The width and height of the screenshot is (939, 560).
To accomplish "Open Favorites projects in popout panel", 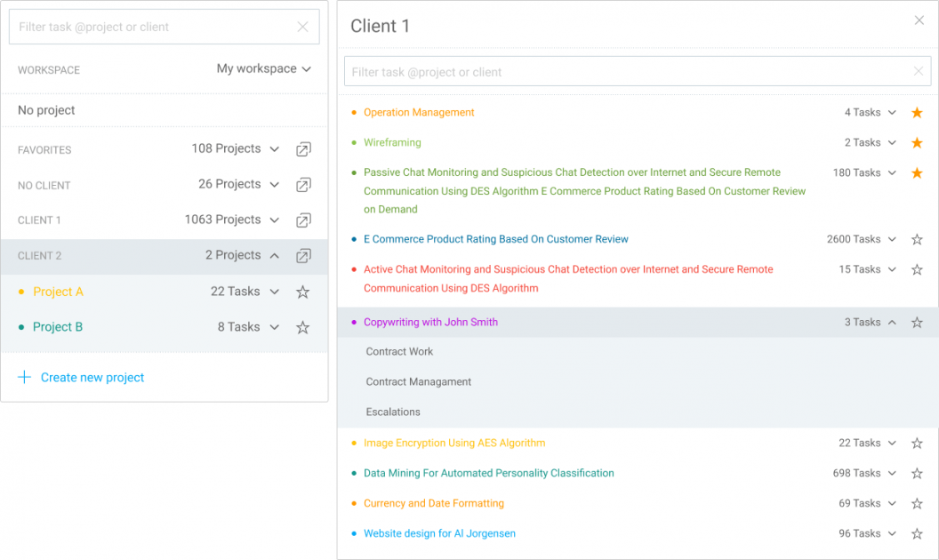I will click(x=303, y=149).
